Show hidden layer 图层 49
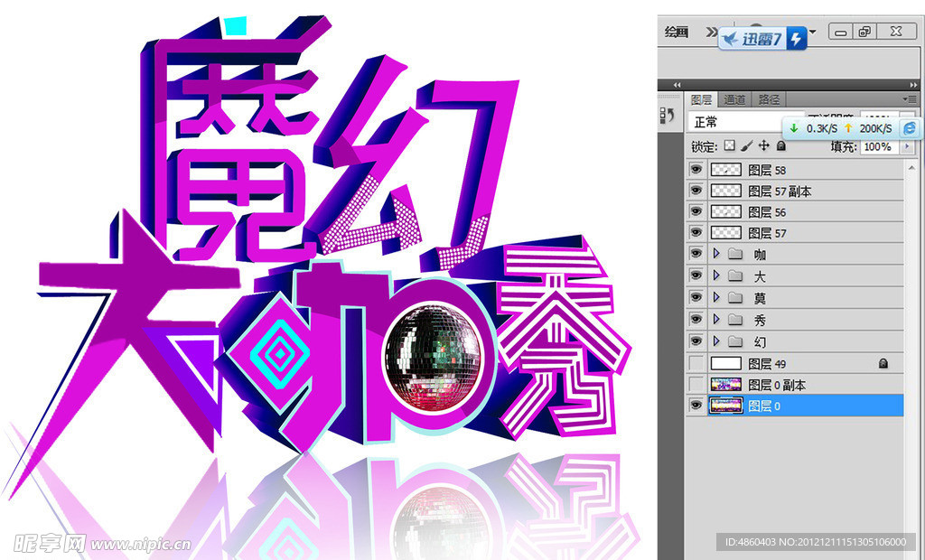Image resolution: width=925 pixels, height=560 pixels. pos(696,363)
